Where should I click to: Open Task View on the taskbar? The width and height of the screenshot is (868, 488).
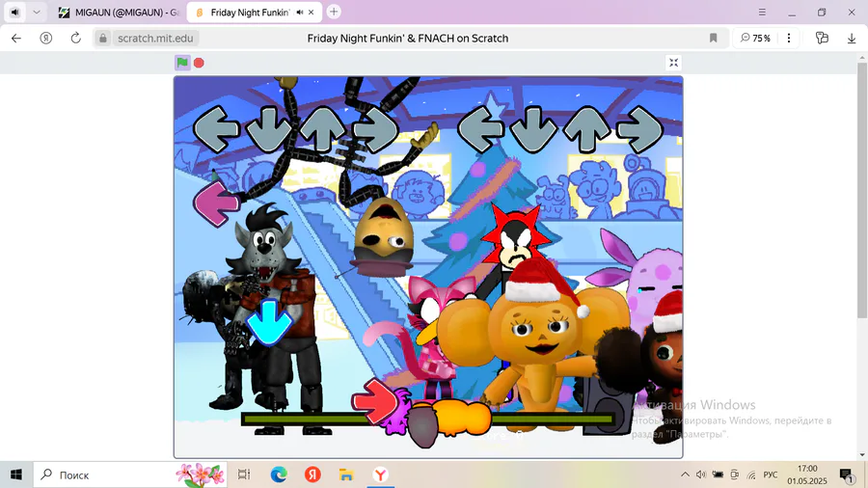coord(244,474)
